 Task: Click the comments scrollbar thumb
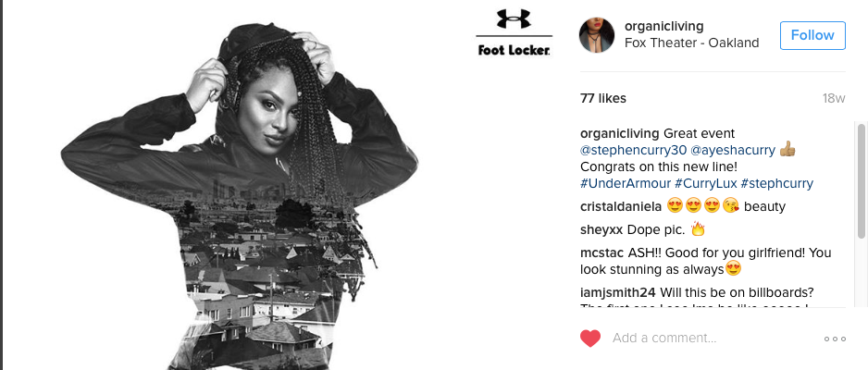pos(862,181)
